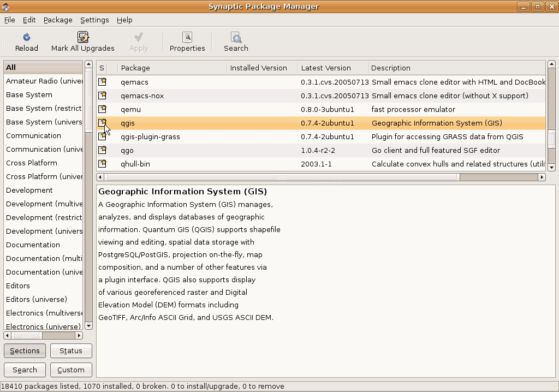Open the Package menu
The height and width of the screenshot is (392, 559).
pos(58,20)
